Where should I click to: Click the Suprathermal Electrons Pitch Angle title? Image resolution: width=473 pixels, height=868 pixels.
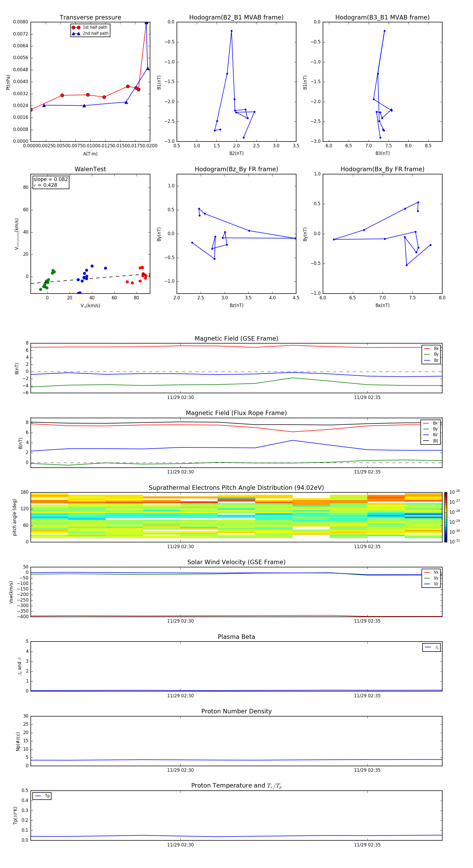236,488
